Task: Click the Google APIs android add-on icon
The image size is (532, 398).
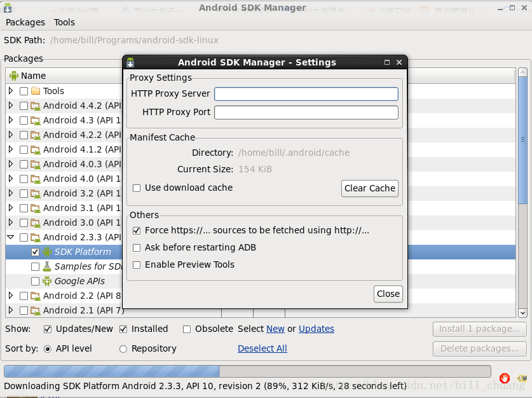Action: [x=47, y=281]
